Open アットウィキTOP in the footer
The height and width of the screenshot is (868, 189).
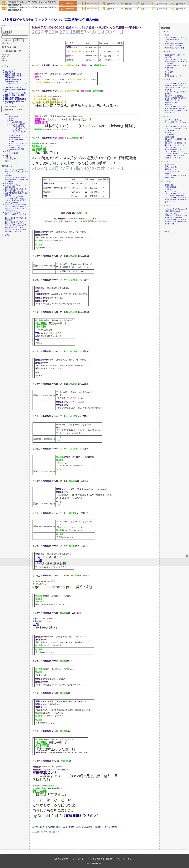[x=94, y=859]
